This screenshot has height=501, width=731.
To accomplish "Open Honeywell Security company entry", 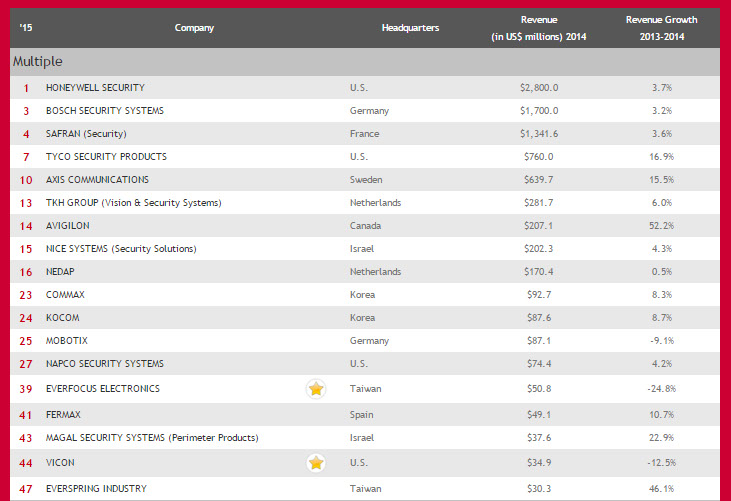I will pos(96,88).
